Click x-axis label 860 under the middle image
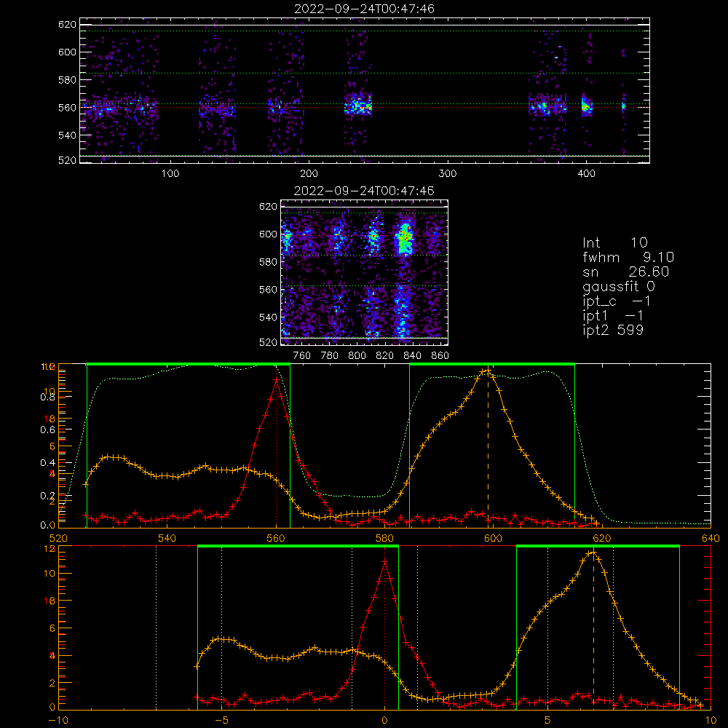Screen dimensions: 728x728 pyautogui.click(x=440, y=356)
